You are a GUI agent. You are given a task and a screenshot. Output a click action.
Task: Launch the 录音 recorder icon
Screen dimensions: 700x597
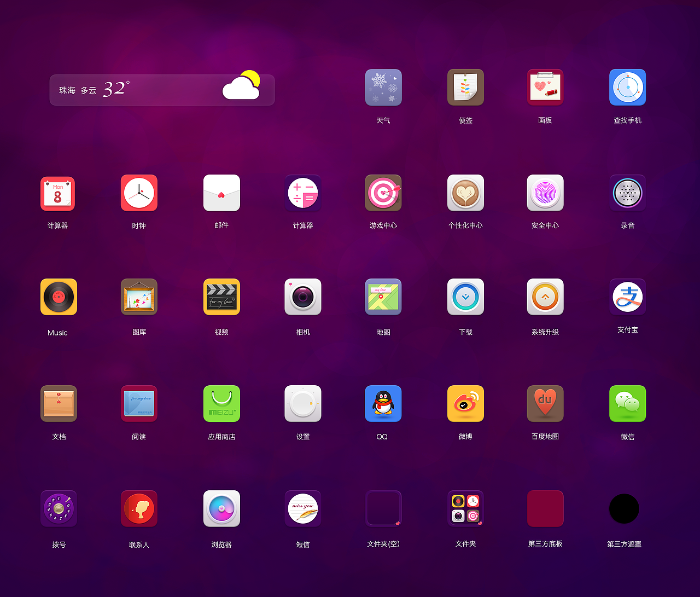(628, 193)
